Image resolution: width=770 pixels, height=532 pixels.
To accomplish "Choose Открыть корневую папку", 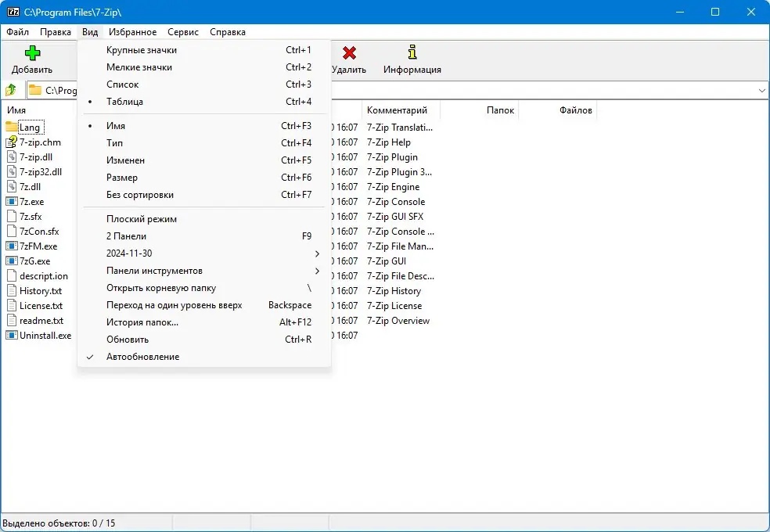I will click(203, 288).
